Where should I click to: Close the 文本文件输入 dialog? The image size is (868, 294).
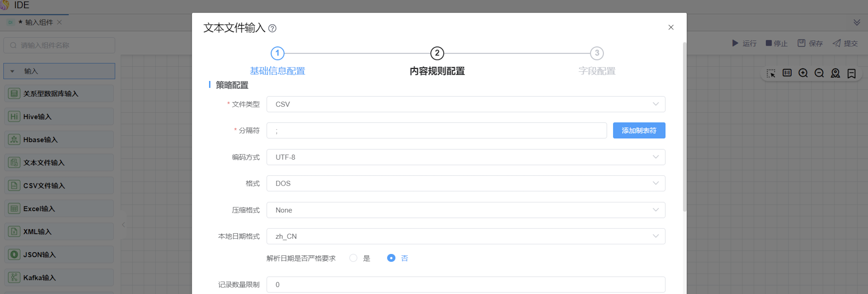coord(671,27)
